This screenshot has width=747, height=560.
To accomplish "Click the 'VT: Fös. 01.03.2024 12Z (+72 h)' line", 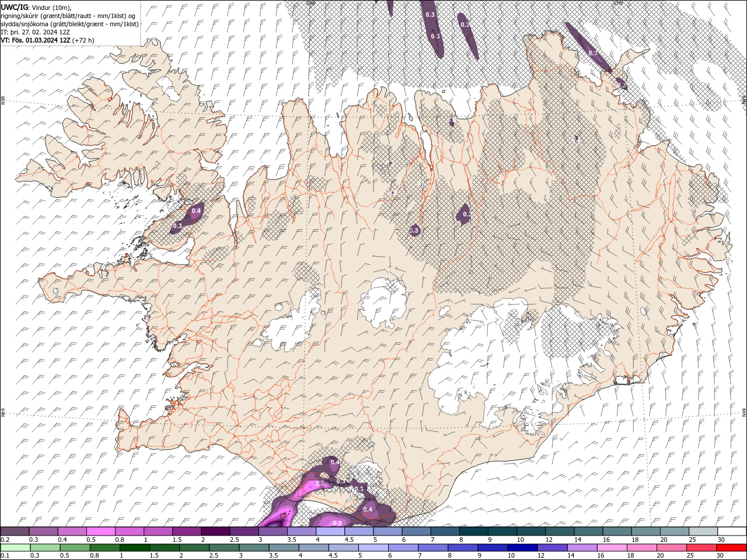I will coord(48,40).
